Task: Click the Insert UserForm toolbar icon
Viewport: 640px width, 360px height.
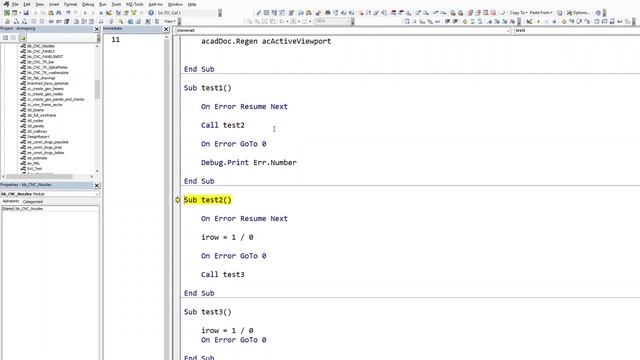Action: [x=15, y=13]
